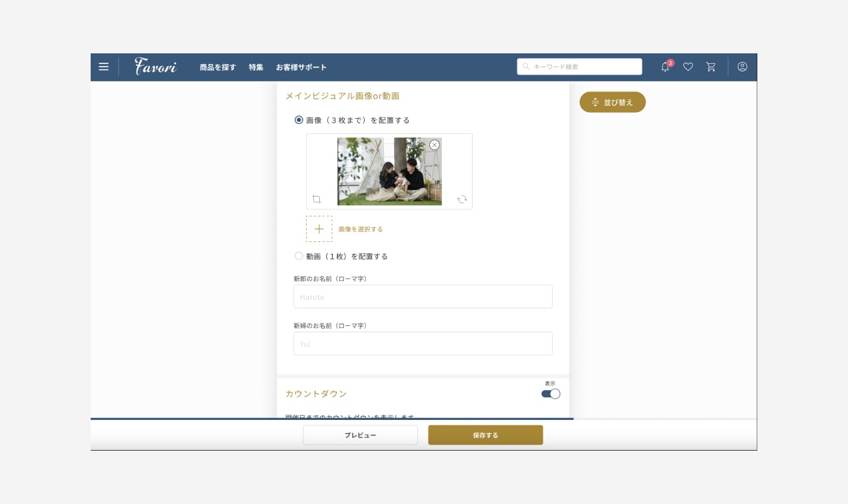This screenshot has width=848, height=504.
Task: Open the notifications bell
Action: tap(665, 67)
